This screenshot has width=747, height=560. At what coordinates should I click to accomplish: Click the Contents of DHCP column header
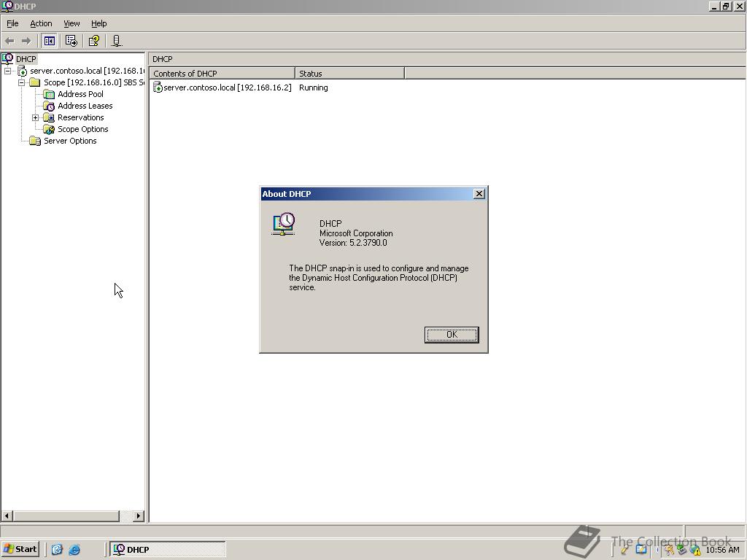coord(222,74)
